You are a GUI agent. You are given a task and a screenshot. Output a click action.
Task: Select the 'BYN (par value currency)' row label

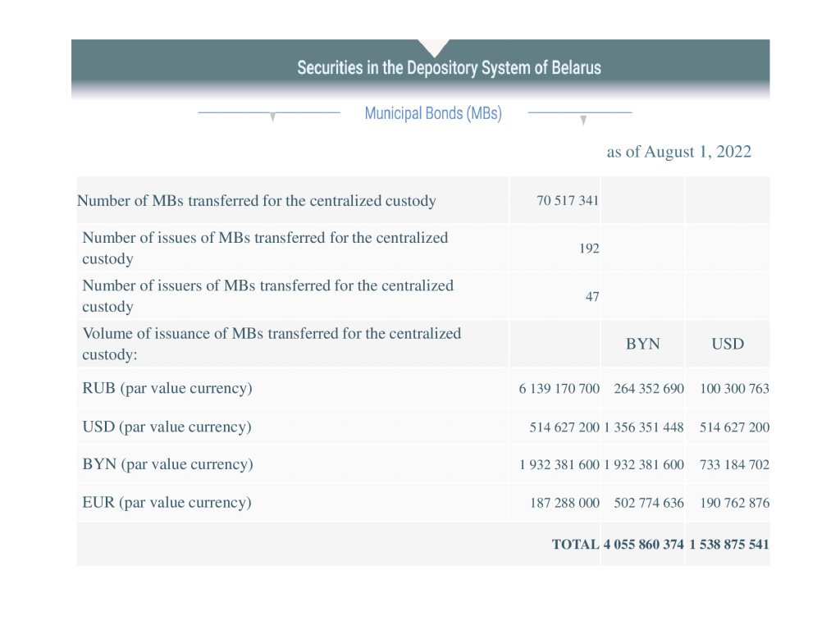167,464
